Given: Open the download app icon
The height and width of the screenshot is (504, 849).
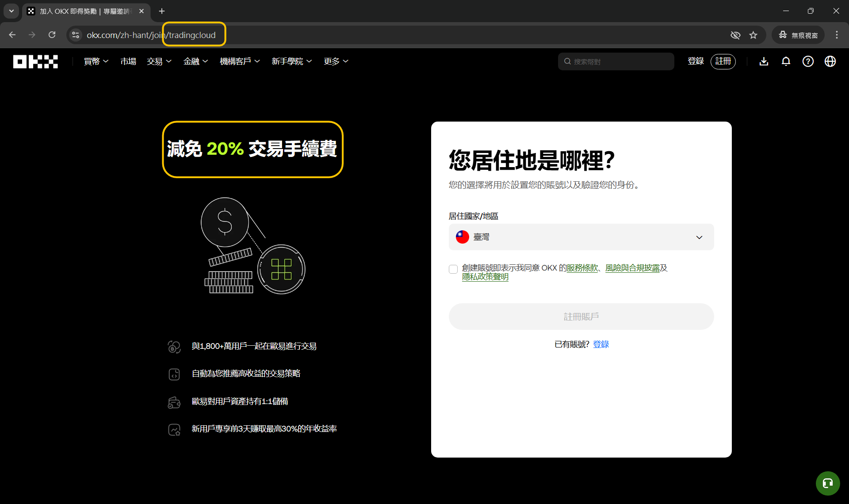Looking at the screenshot, I should point(764,61).
